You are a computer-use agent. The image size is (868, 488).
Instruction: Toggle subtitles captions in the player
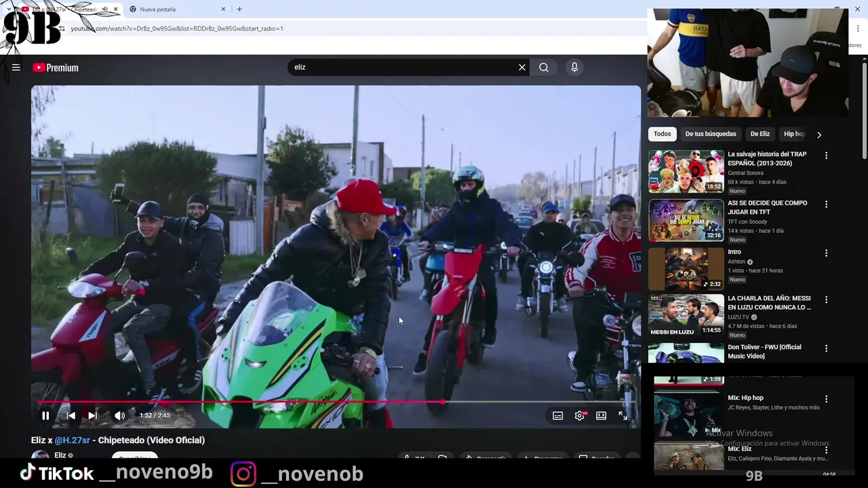coord(557,415)
